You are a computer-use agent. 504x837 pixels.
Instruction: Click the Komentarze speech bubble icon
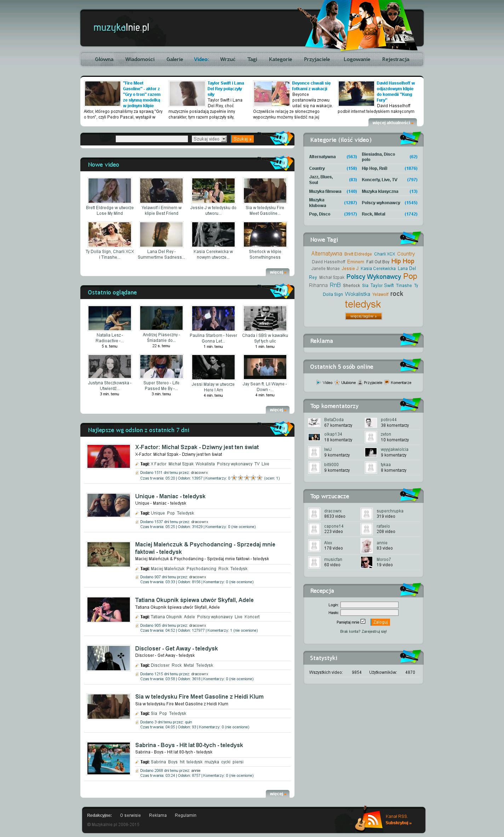[x=387, y=382]
